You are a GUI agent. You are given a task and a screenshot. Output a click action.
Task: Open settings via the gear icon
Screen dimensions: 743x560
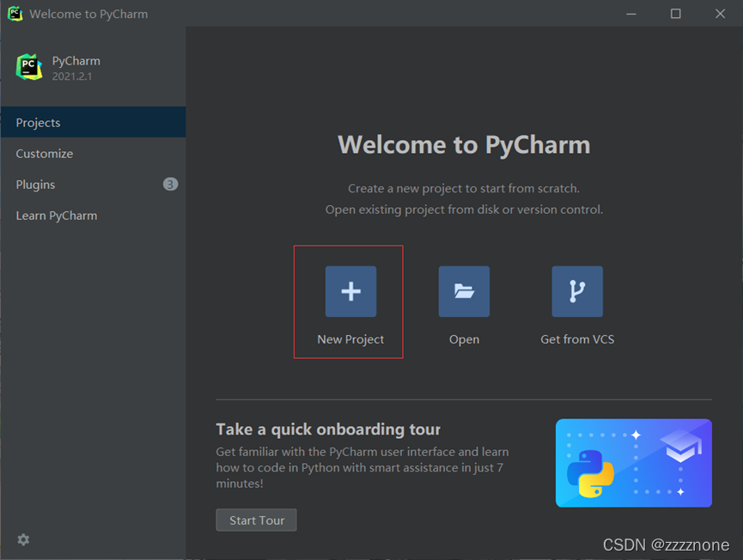point(23,539)
